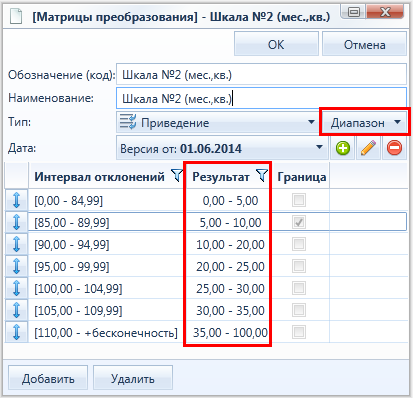Image resolution: width=413 pixels, height=398 pixels.
Task: Click the Добавить button
Action: coord(48,378)
